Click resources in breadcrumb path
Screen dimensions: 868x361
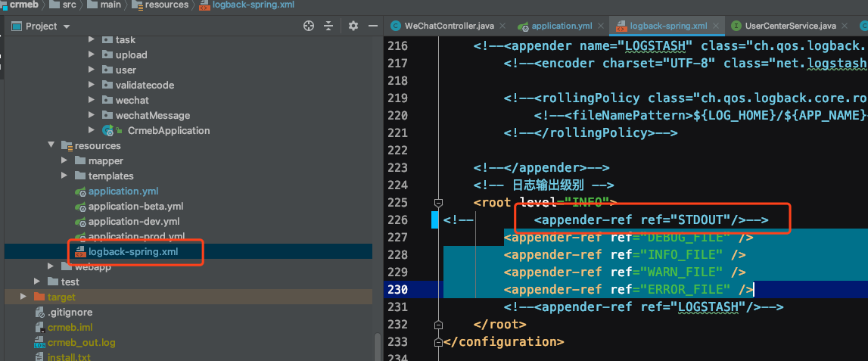(x=166, y=5)
